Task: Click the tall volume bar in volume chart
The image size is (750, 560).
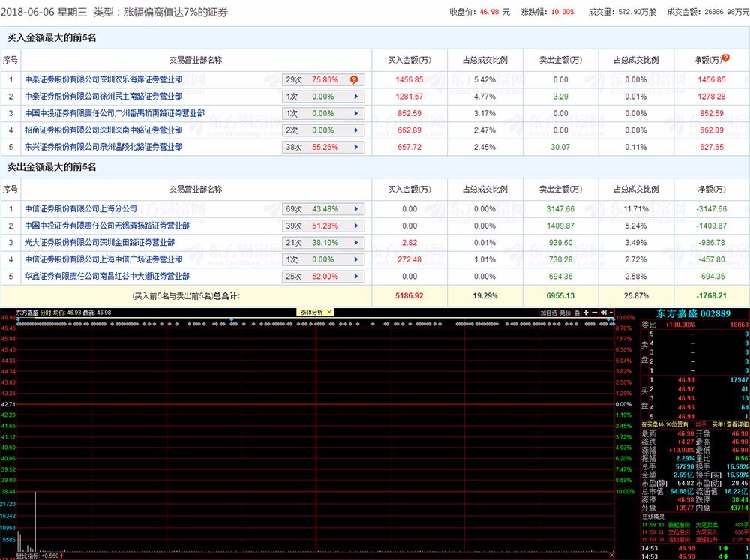Action: pyautogui.click(x=35, y=521)
